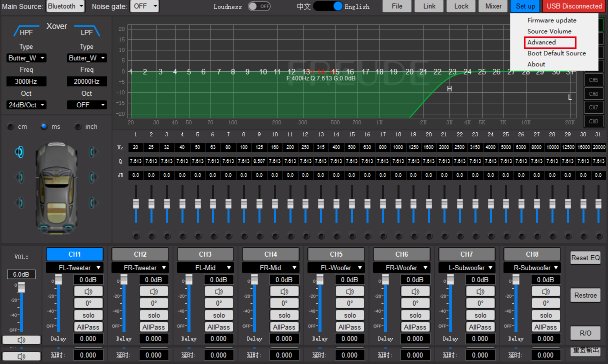
Task: Mute master volume with speaker icon
Action: tap(21, 340)
